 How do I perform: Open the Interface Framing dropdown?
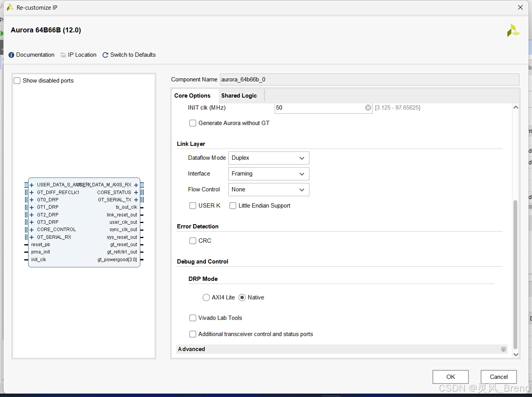269,174
